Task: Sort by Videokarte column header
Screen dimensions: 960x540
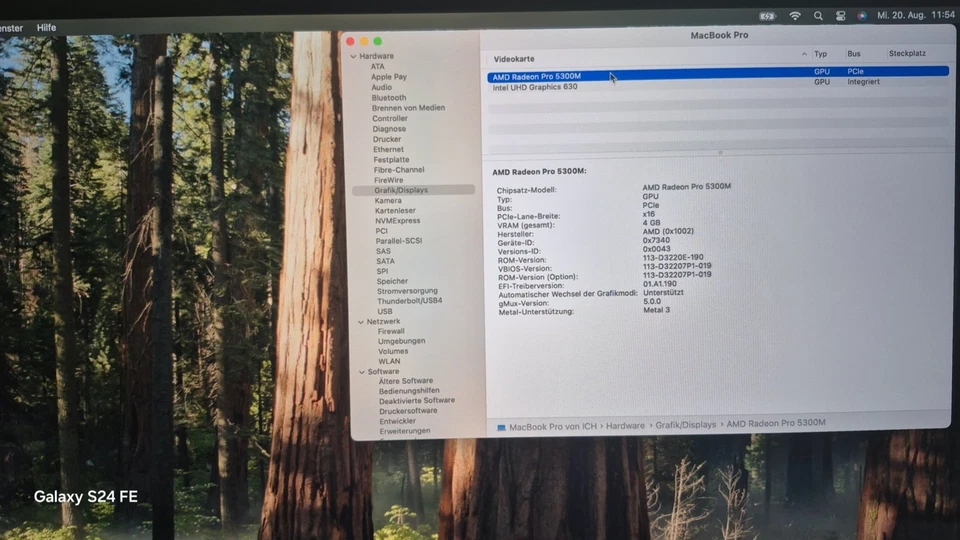Action: point(514,59)
